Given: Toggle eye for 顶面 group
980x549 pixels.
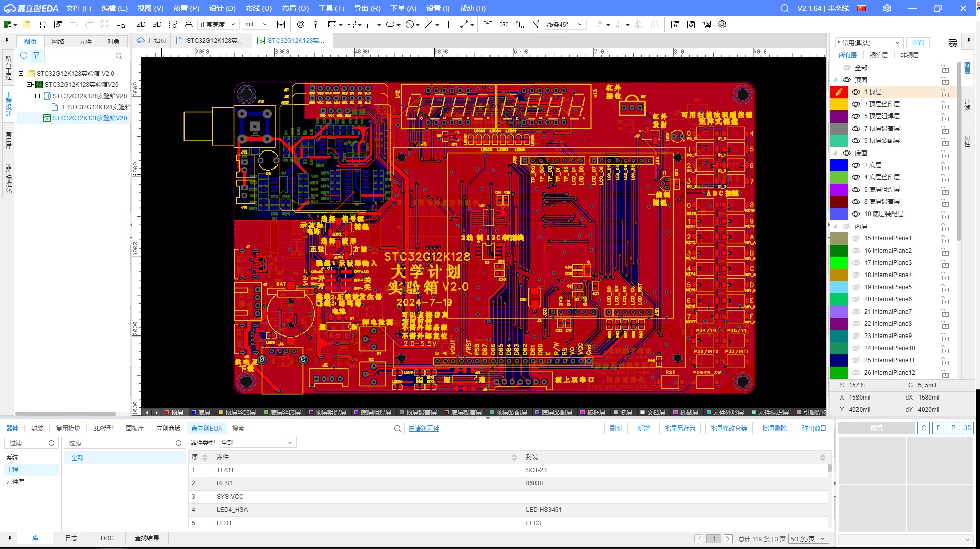Looking at the screenshot, I should [x=847, y=80].
